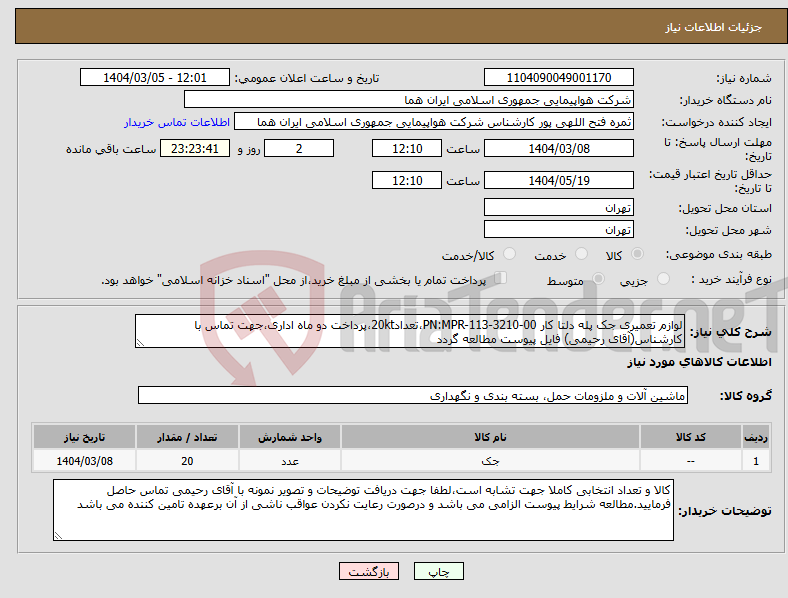Click the resize handle of description textarea
The image size is (788, 598).
pos(140,343)
